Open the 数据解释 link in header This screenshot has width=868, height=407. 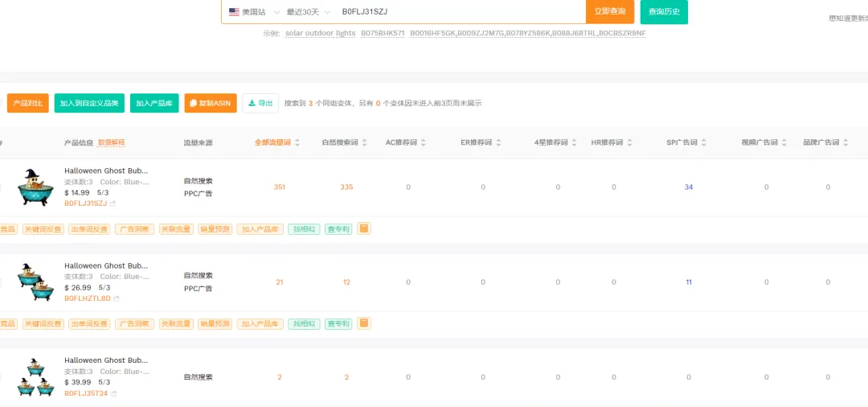click(x=111, y=143)
